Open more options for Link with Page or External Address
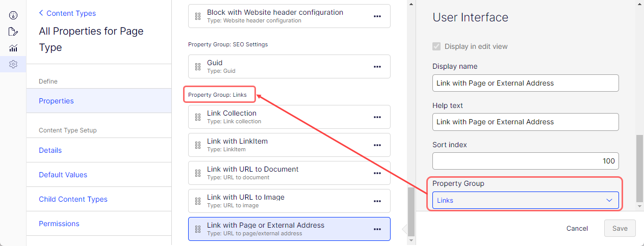The width and height of the screenshot is (644, 246). pos(377,229)
